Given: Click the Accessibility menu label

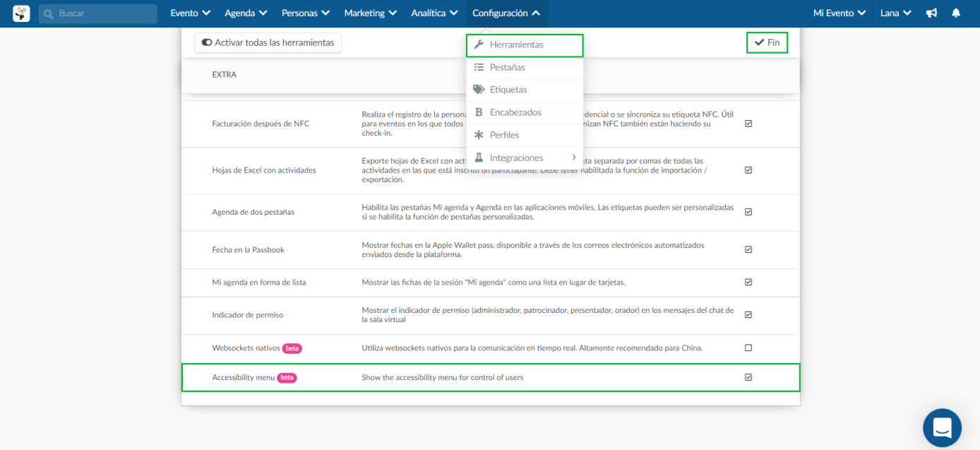Looking at the screenshot, I should click(244, 378).
